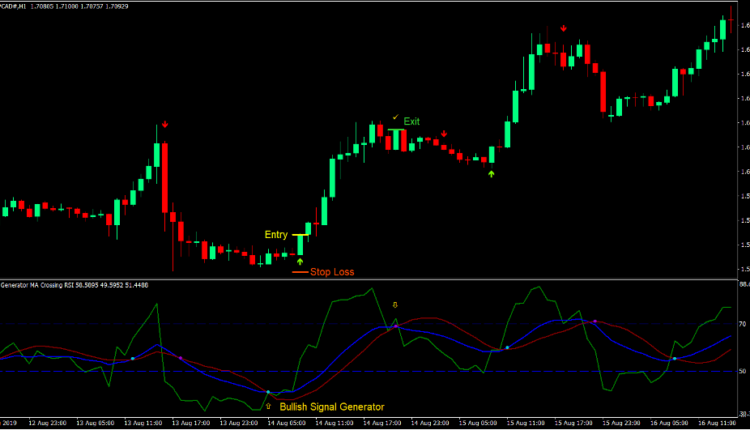Viewport: 750px width, 430px height.
Task: Select the Bullish Signal Generator text
Action: (x=331, y=407)
